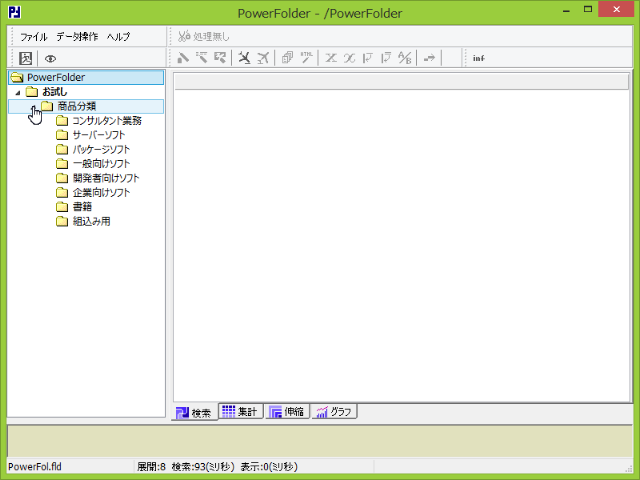Select the サーバーソフト folder

pyautogui.click(x=98, y=135)
